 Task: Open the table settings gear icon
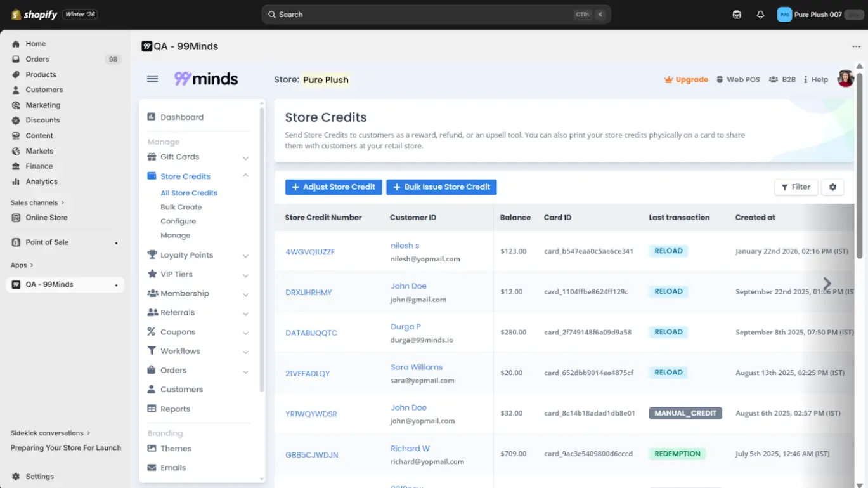pyautogui.click(x=832, y=187)
